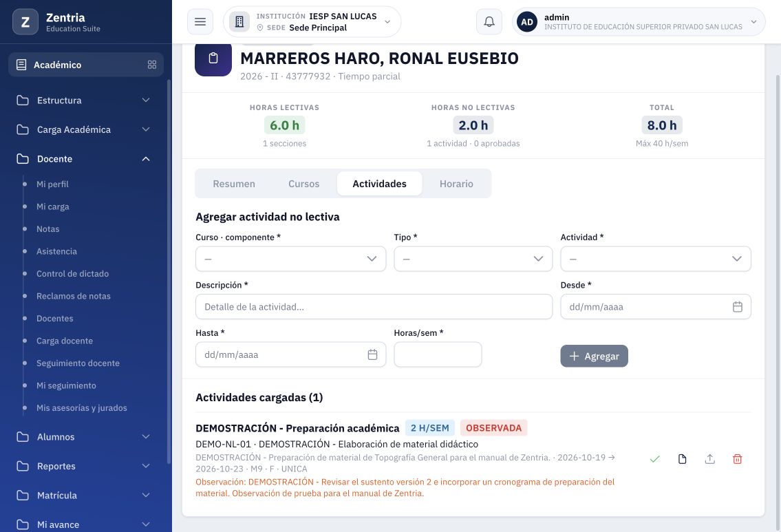Screen dimensions: 781x532
Task: Select the Actividades tab
Action: (380, 184)
